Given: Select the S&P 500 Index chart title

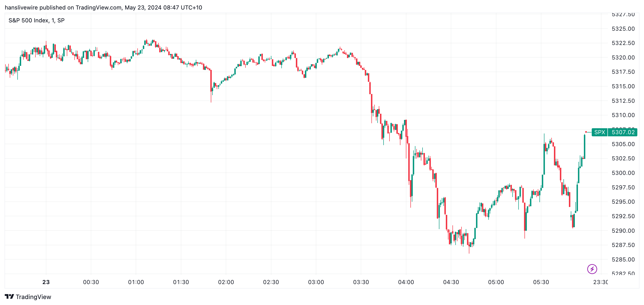Looking at the screenshot, I should [37, 20].
